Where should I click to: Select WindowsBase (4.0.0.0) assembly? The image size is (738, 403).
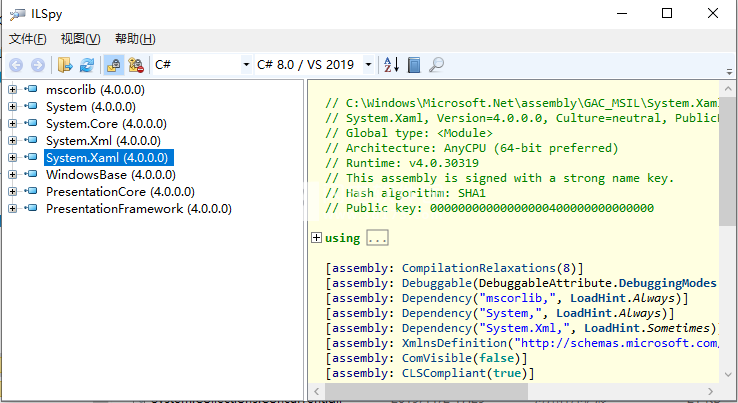tap(111, 174)
